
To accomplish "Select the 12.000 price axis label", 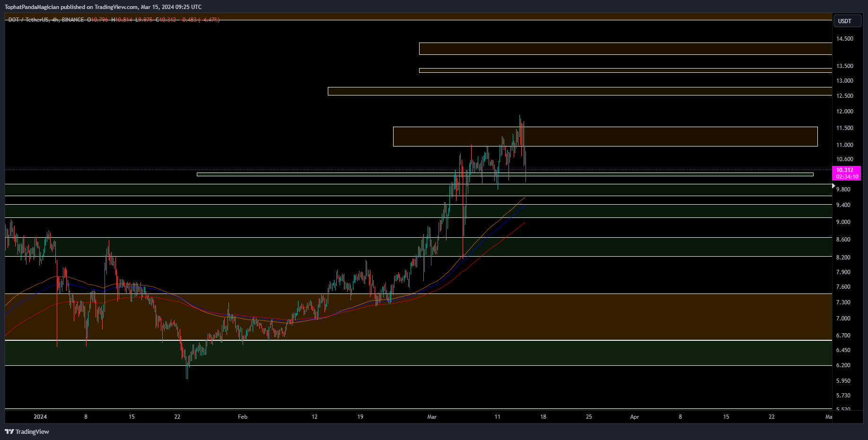I will point(845,112).
